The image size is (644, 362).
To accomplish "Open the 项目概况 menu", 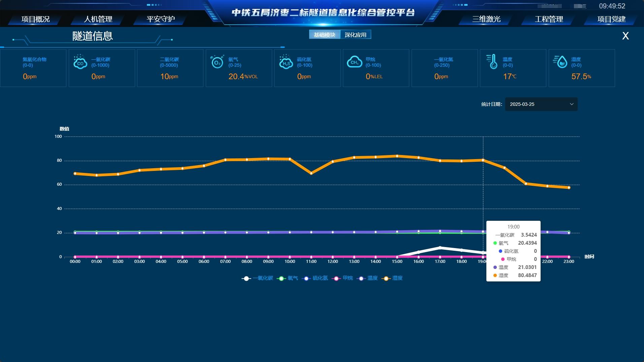I will point(35,19).
